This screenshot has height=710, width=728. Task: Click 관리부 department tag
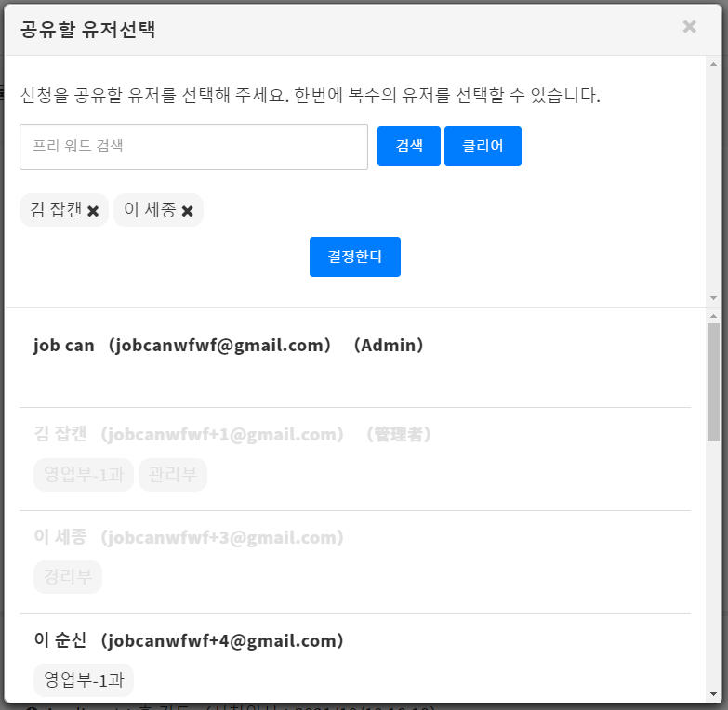173,475
